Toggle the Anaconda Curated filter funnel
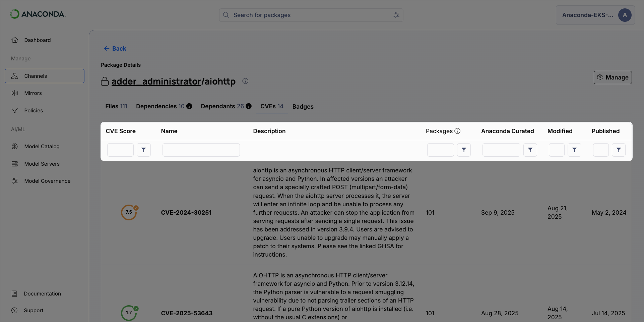This screenshot has width=644, height=322. point(530,150)
